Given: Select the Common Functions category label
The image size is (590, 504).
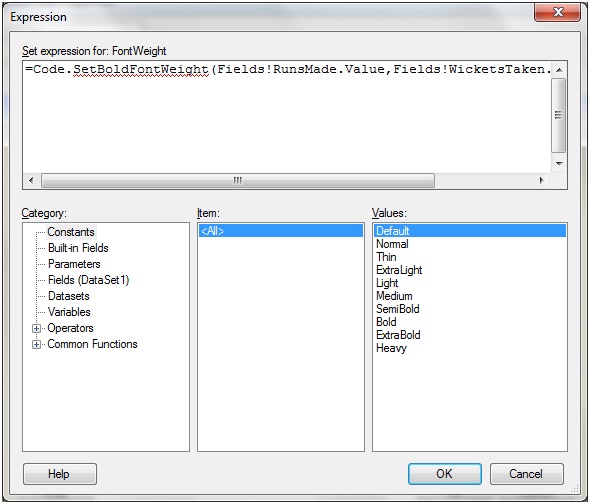Looking at the screenshot, I should pyautogui.click(x=92, y=344).
